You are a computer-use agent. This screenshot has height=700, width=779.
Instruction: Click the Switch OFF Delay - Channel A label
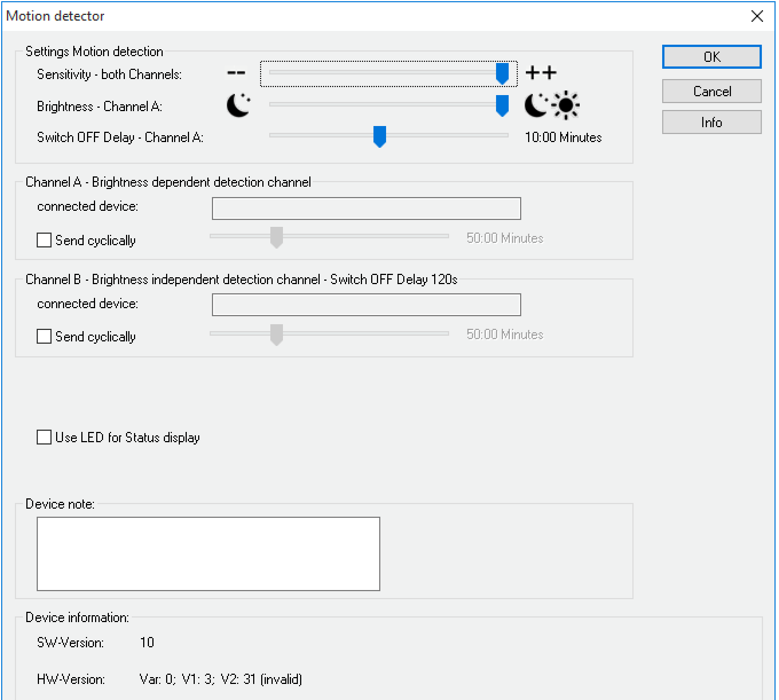(120, 137)
